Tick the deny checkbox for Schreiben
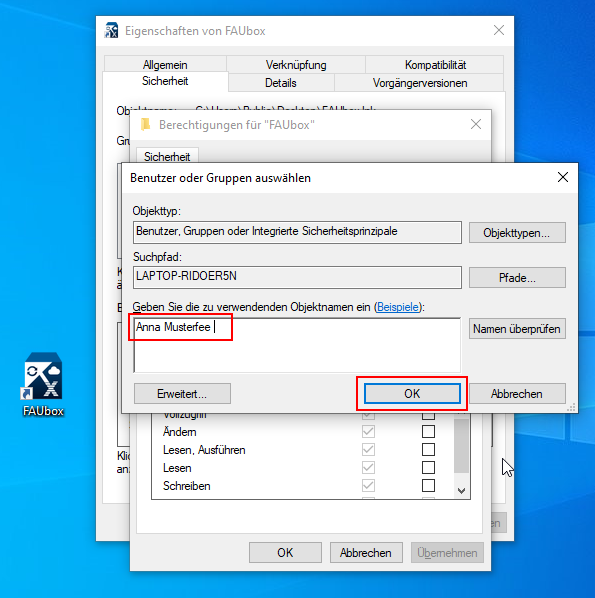This screenshot has height=598, width=595. (x=428, y=485)
